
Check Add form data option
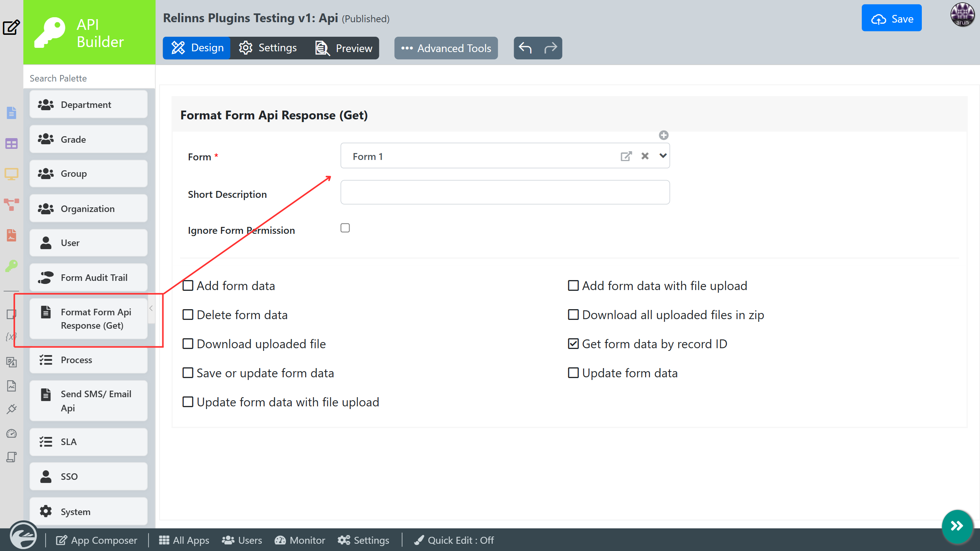[188, 286]
